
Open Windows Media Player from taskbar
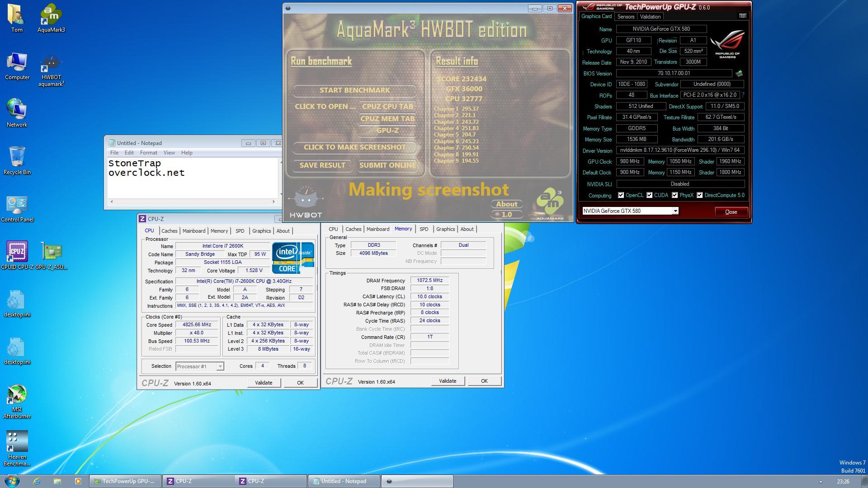pyautogui.click(x=78, y=481)
